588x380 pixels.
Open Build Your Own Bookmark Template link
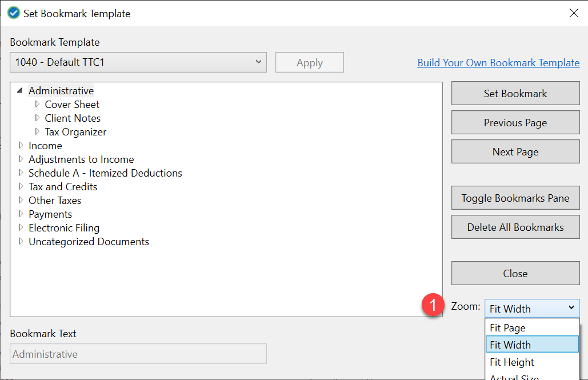pyautogui.click(x=498, y=62)
